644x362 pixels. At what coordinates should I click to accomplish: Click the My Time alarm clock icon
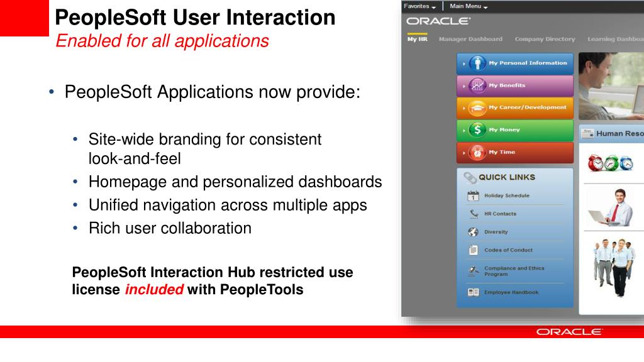pos(477,152)
